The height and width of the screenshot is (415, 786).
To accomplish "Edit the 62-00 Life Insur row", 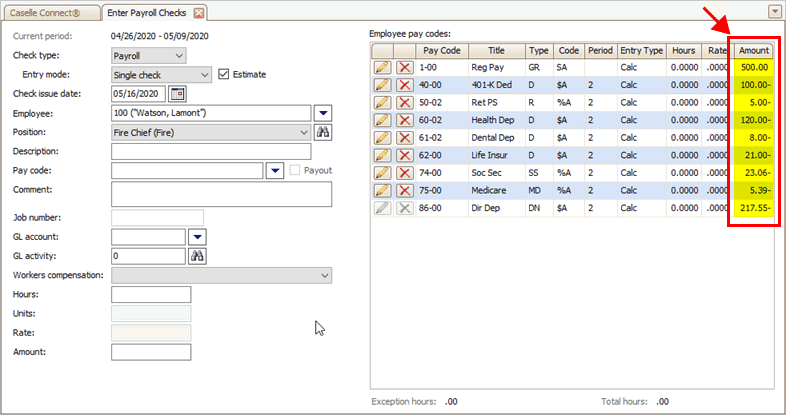I will pos(382,155).
